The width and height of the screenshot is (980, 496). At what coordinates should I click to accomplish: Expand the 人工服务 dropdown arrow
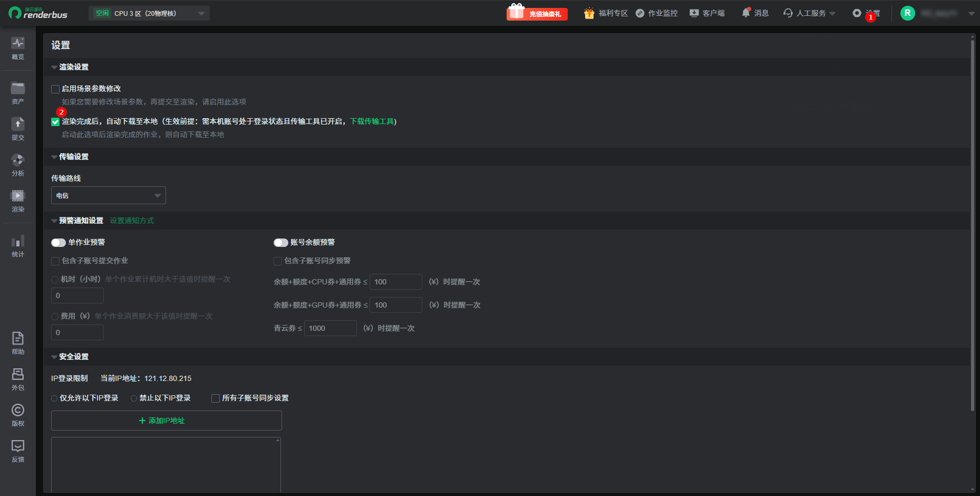[832, 14]
